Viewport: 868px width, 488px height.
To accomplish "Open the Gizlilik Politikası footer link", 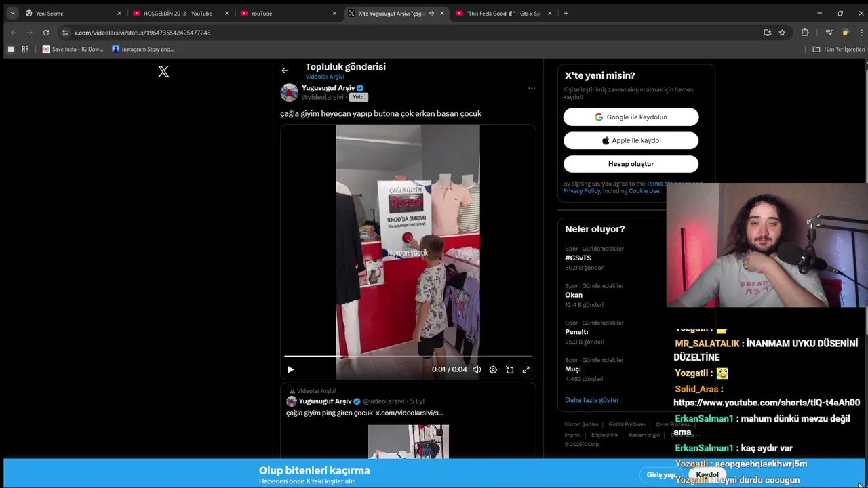I will point(627,424).
